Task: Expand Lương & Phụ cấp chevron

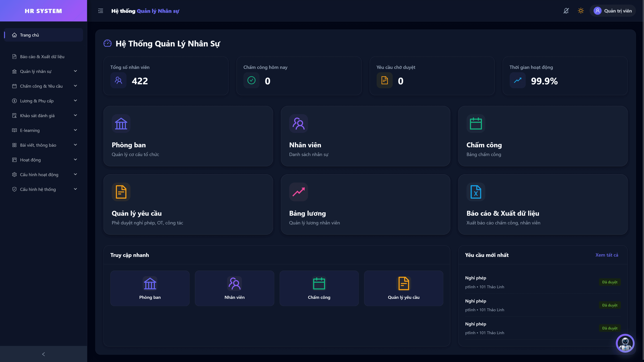Action: (x=75, y=101)
